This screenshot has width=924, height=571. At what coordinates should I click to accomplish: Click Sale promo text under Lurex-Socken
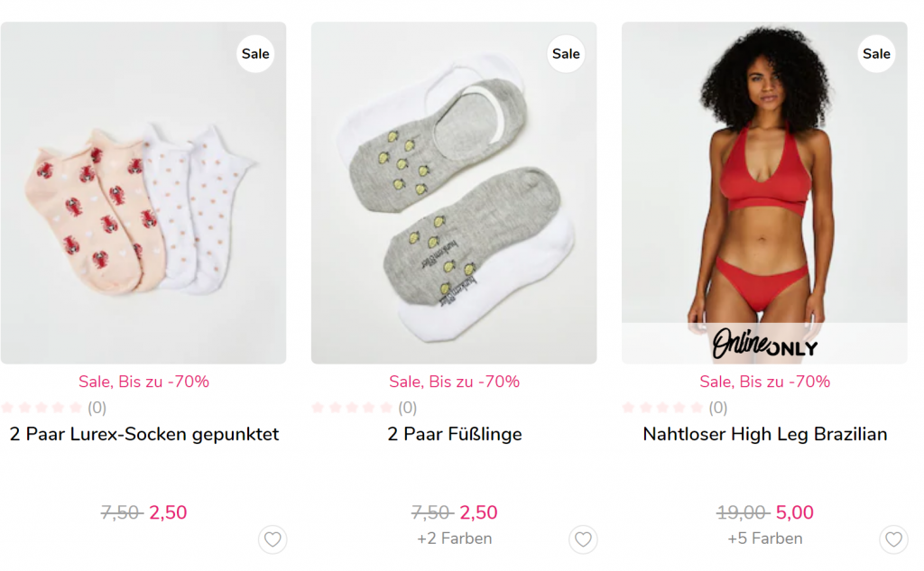(144, 382)
